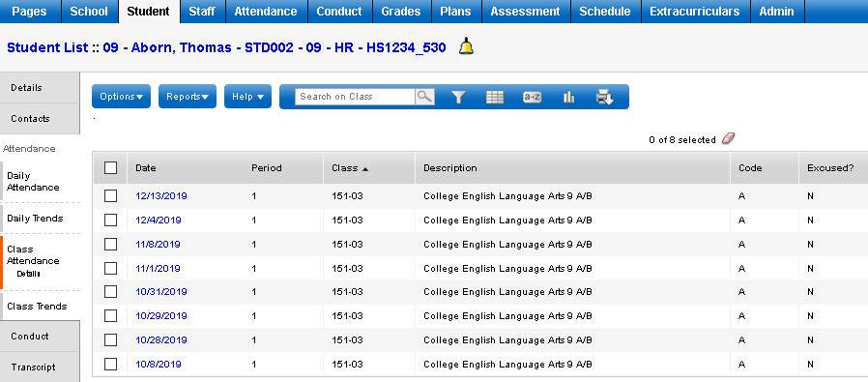Open the Transcript side tab
868x382 pixels.
tap(40, 367)
